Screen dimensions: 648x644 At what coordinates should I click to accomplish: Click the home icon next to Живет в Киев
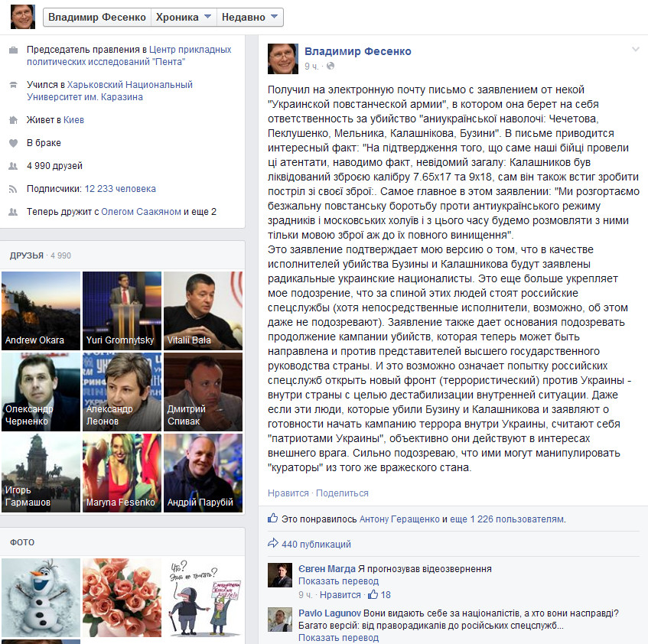(x=13, y=120)
